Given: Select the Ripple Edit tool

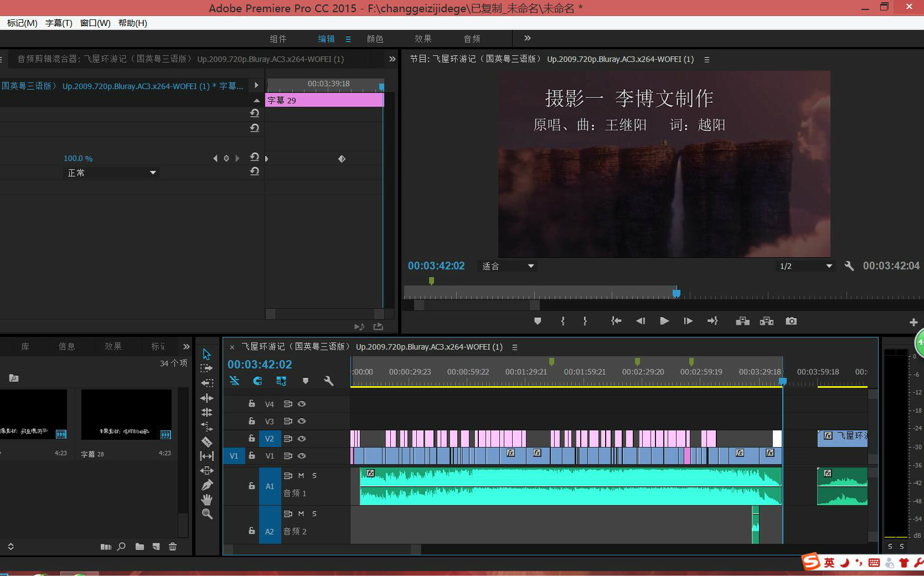Looking at the screenshot, I should pos(207,398).
